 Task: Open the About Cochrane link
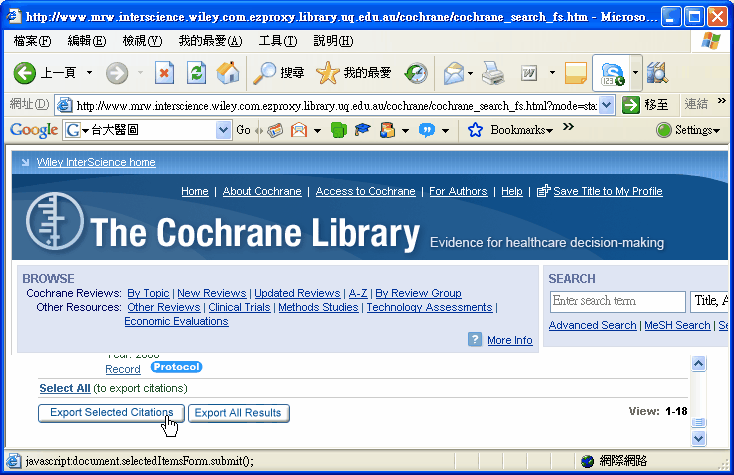262,191
